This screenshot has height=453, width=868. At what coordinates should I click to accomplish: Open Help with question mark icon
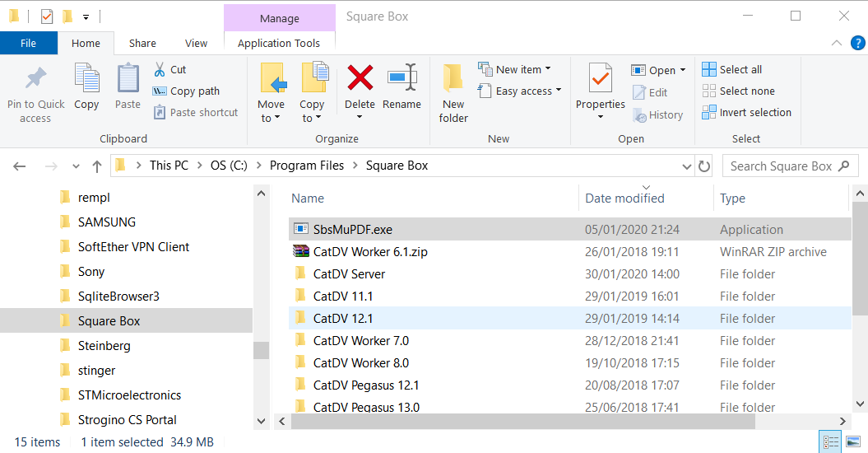point(857,43)
